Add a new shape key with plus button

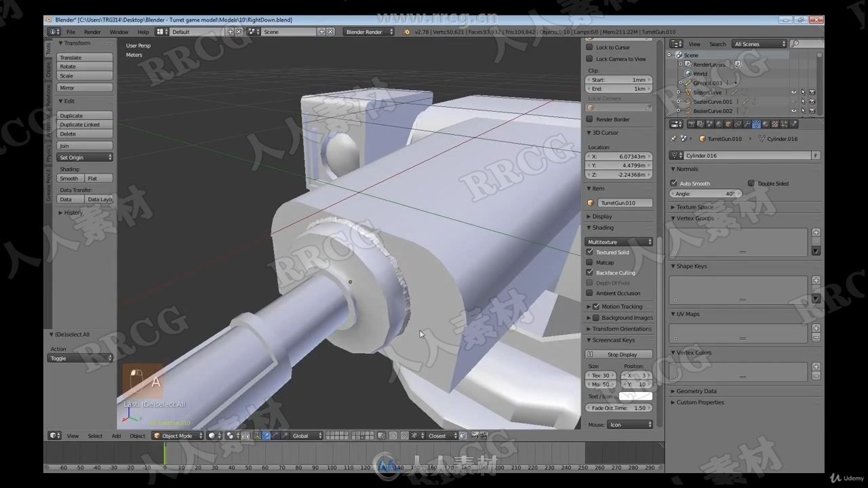pos(816,280)
